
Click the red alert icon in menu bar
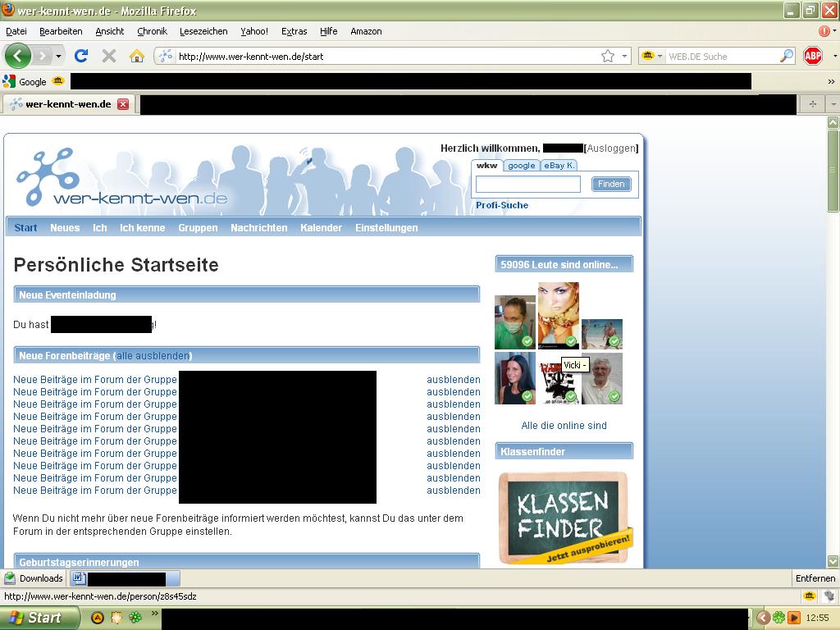(x=824, y=31)
